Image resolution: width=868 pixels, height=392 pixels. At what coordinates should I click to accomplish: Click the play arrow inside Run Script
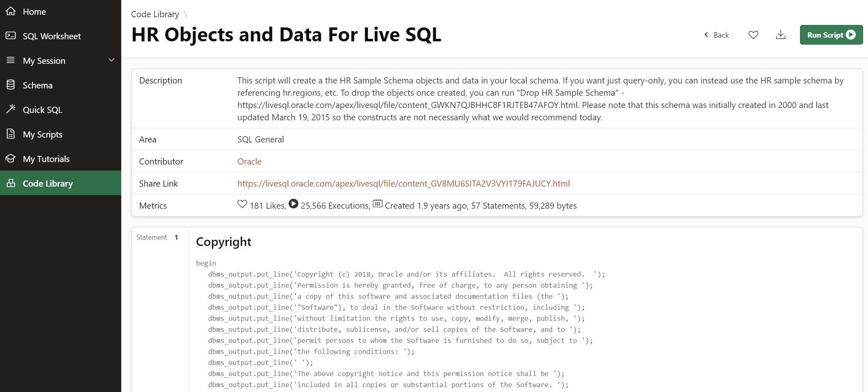pos(851,35)
